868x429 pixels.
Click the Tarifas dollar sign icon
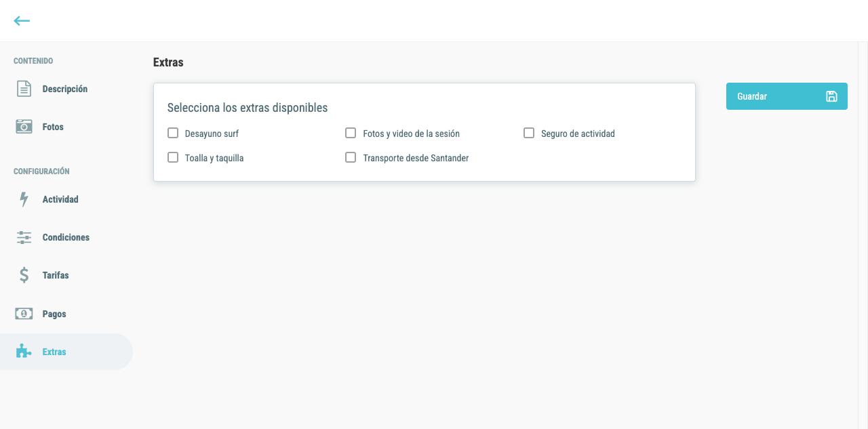tap(24, 275)
